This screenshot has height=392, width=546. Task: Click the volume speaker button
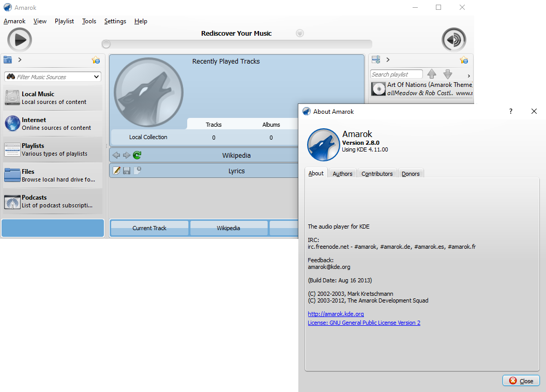pos(454,40)
